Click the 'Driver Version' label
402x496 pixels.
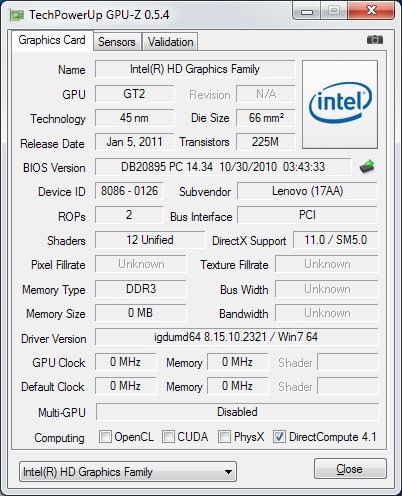click(54, 339)
